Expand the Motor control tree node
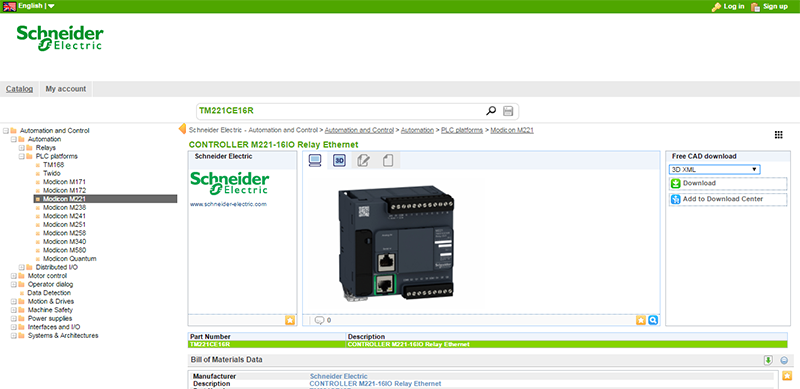This screenshot has width=800, height=389. 14,276
